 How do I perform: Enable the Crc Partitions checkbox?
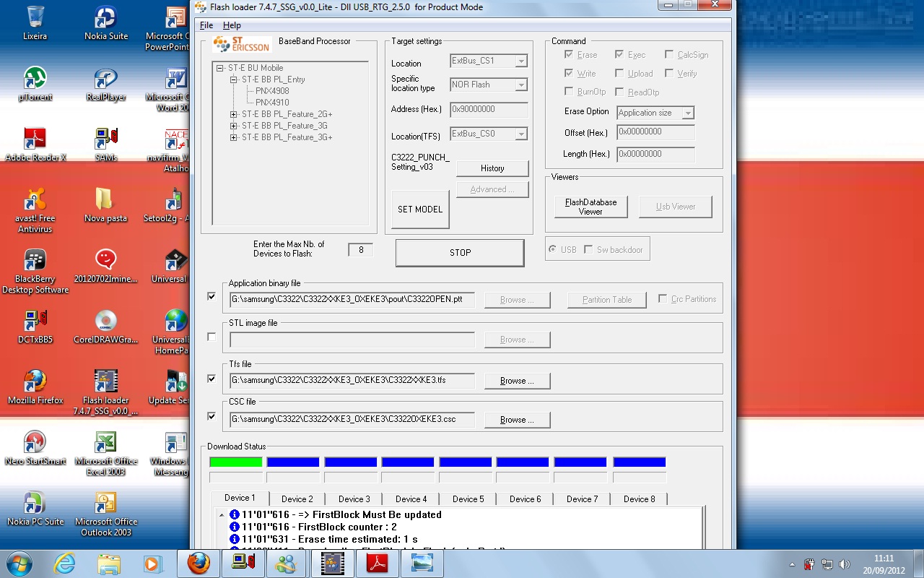pos(663,298)
